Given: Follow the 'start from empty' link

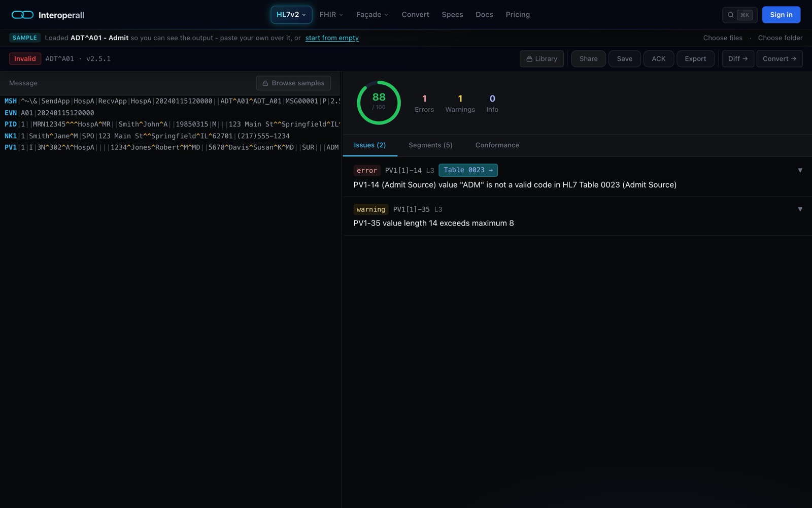Looking at the screenshot, I should coord(332,38).
